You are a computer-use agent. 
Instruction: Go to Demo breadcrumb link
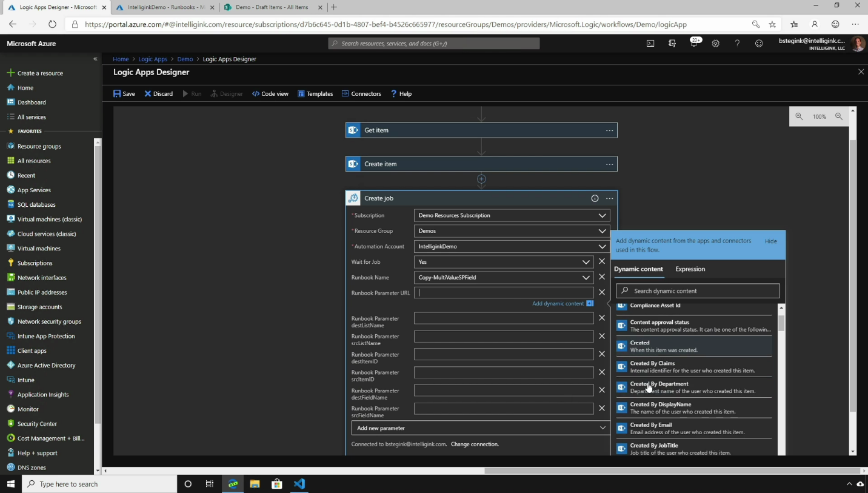185,59
